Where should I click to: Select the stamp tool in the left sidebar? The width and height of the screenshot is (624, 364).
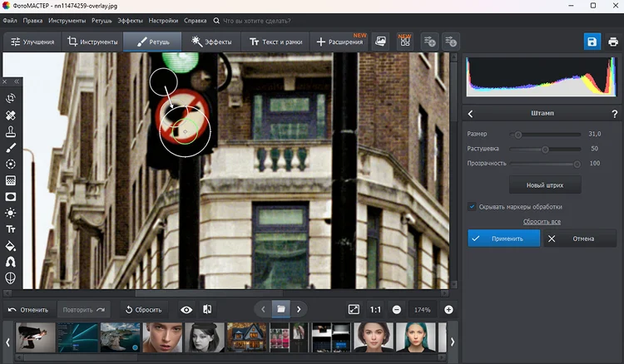pyautogui.click(x=11, y=131)
